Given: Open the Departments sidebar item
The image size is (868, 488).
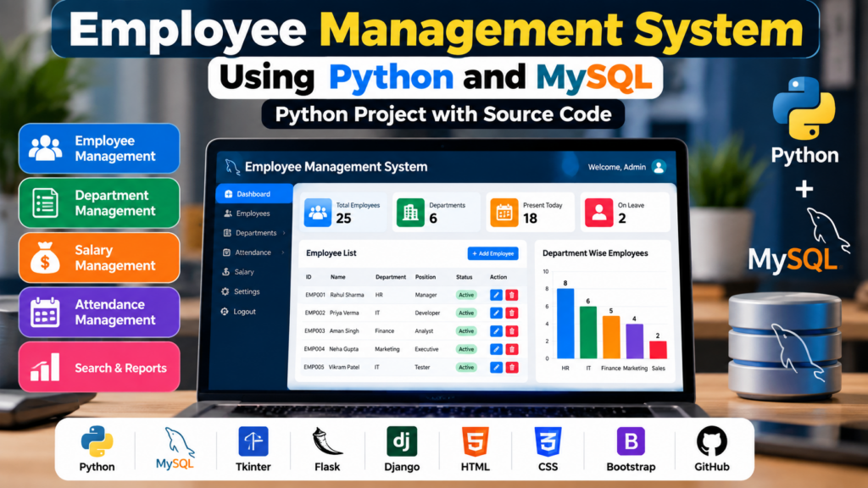Looking at the screenshot, I should tap(253, 233).
